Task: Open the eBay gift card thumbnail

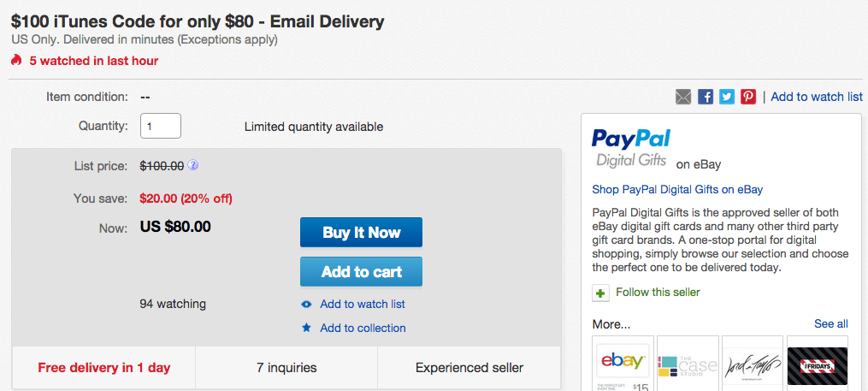Action: (623, 364)
